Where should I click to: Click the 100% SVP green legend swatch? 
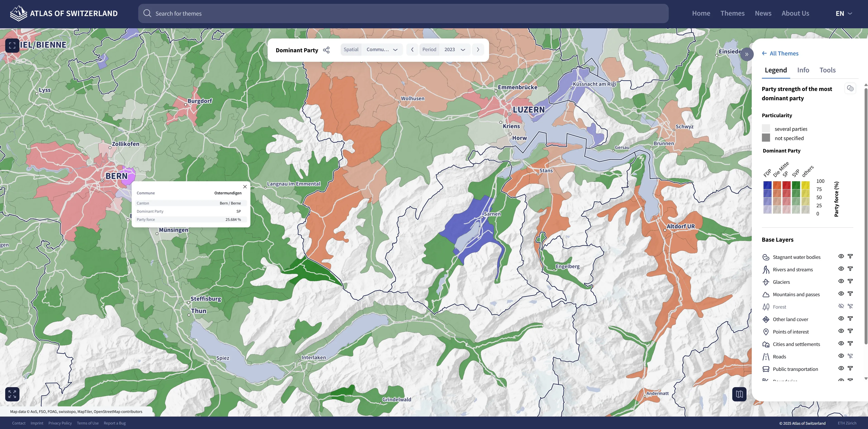(x=796, y=185)
